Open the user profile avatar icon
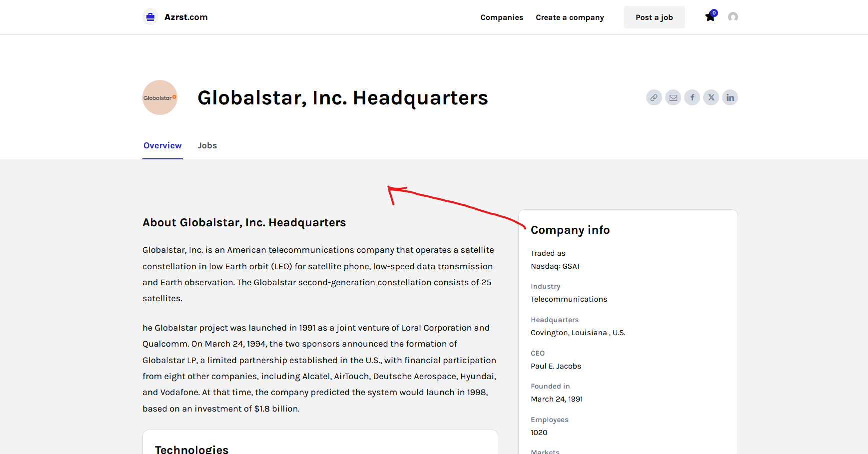 pyautogui.click(x=733, y=17)
